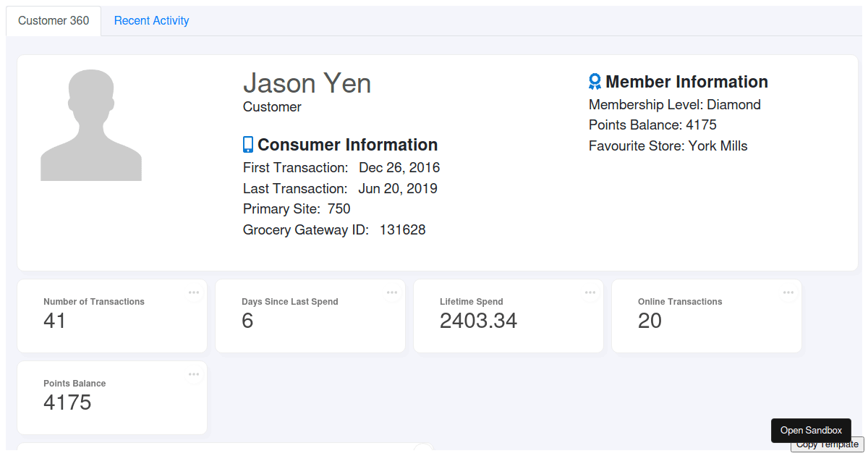
Task: Click the Last Transaction date Jun 20, 2019
Action: pyautogui.click(x=398, y=189)
